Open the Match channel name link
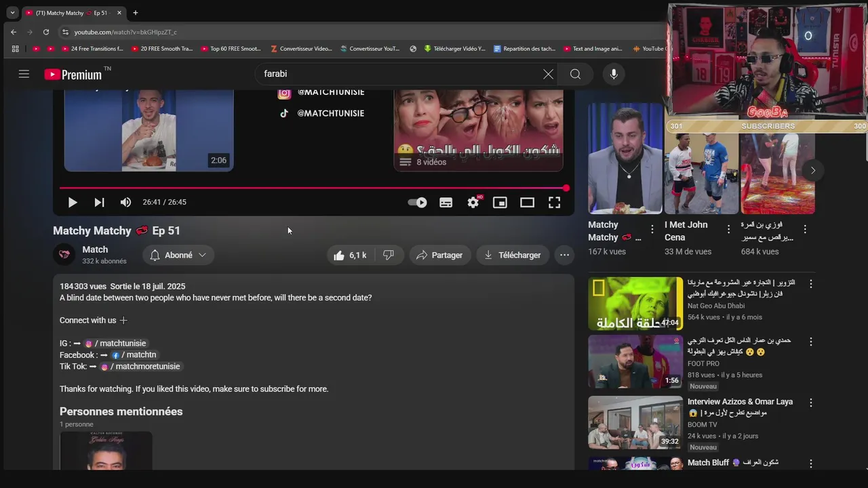The width and height of the screenshot is (868, 488). pyautogui.click(x=95, y=249)
